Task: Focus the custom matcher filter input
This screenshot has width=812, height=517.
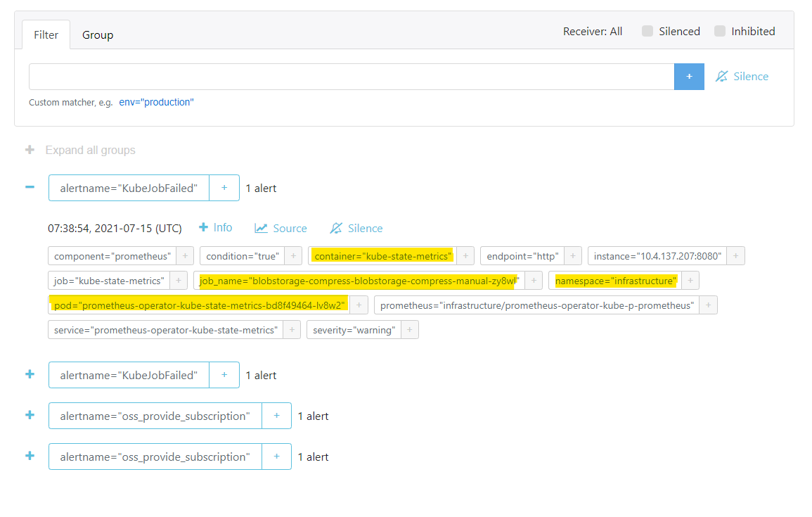Action: point(352,77)
